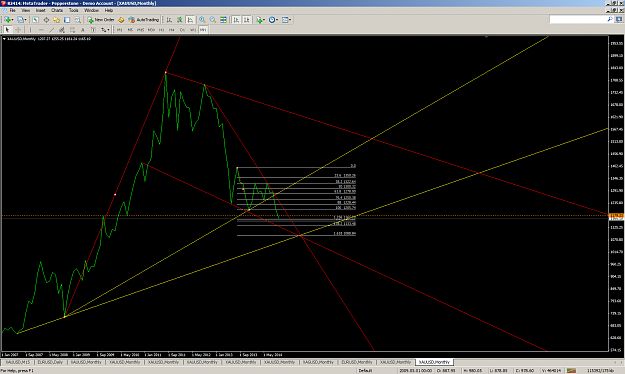Select the equidistant channel tool

pos(62,30)
